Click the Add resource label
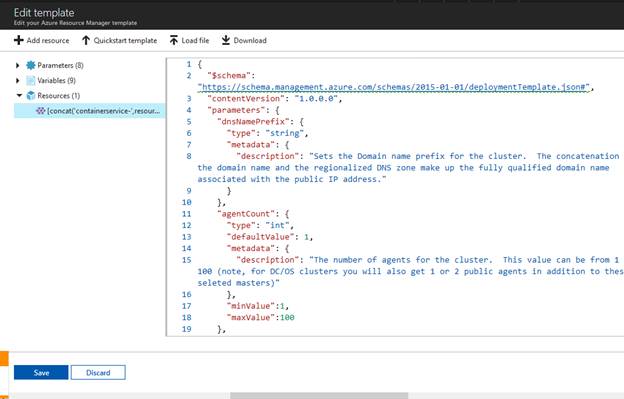The image size is (624, 399). click(x=48, y=40)
